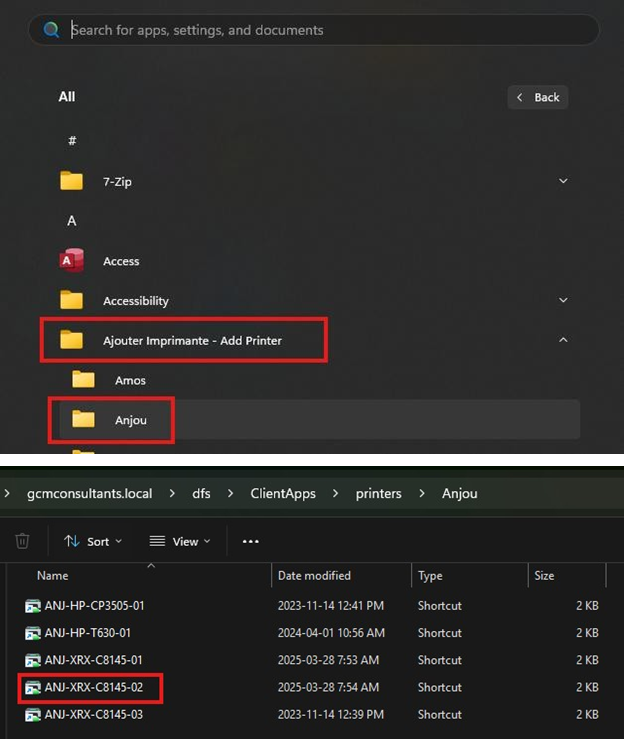The height and width of the screenshot is (739, 624).
Task: Click 2 KB size of ANJ-XRX-C8145-03
Action: [587, 714]
